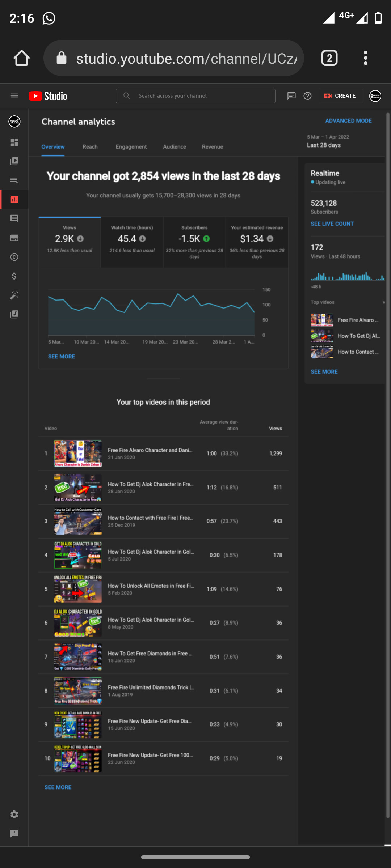Open Free Fire Unlimited Diamonds Trick thumbnail
The width and height of the screenshot is (391, 868).
click(x=78, y=691)
